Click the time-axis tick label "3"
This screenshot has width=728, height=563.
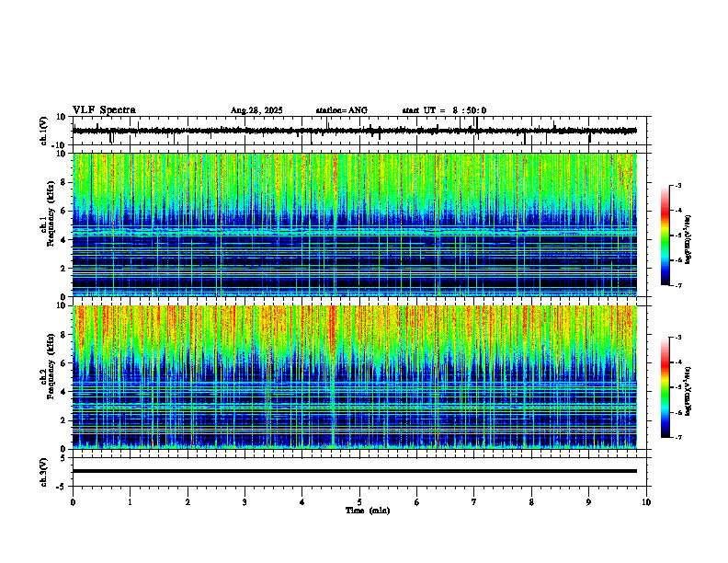pyautogui.click(x=245, y=502)
